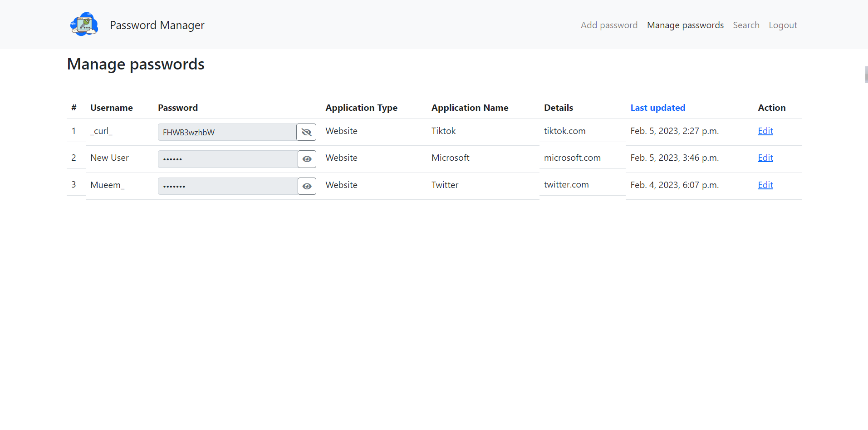The height and width of the screenshot is (430, 868).
Task: Click date Feb. 5, 2023, 3:46 p.m.
Action: [674, 158]
